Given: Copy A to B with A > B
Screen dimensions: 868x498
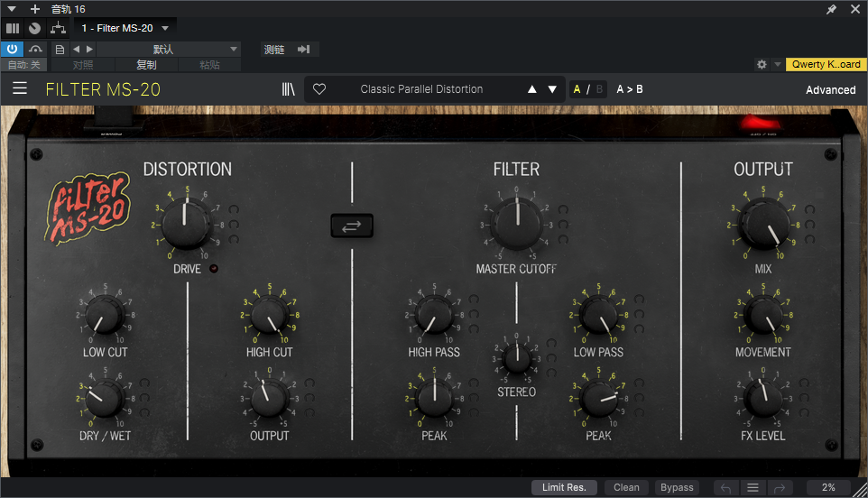Looking at the screenshot, I should click(630, 89).
